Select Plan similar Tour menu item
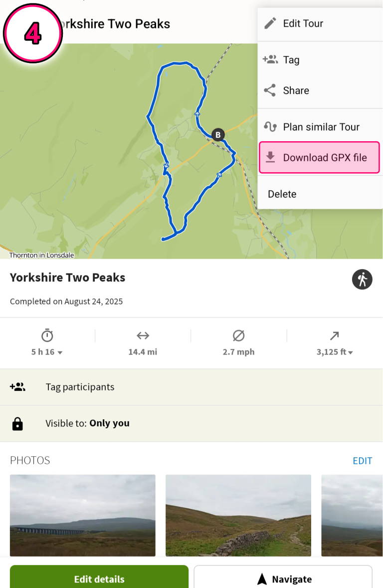 click(x=321, y=127)
